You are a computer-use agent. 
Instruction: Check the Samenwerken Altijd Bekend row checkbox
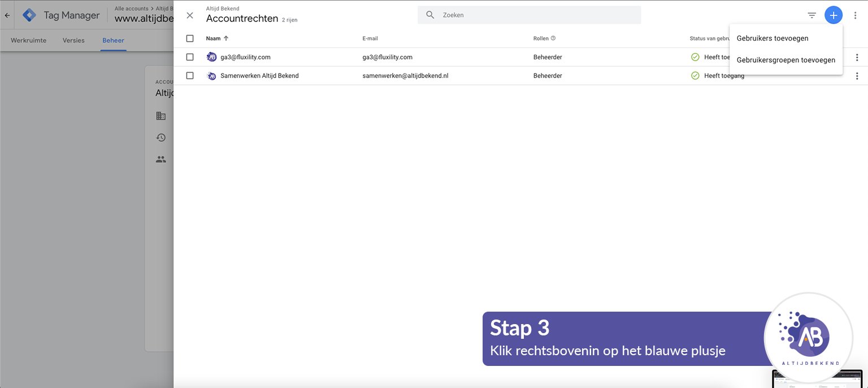190,76
